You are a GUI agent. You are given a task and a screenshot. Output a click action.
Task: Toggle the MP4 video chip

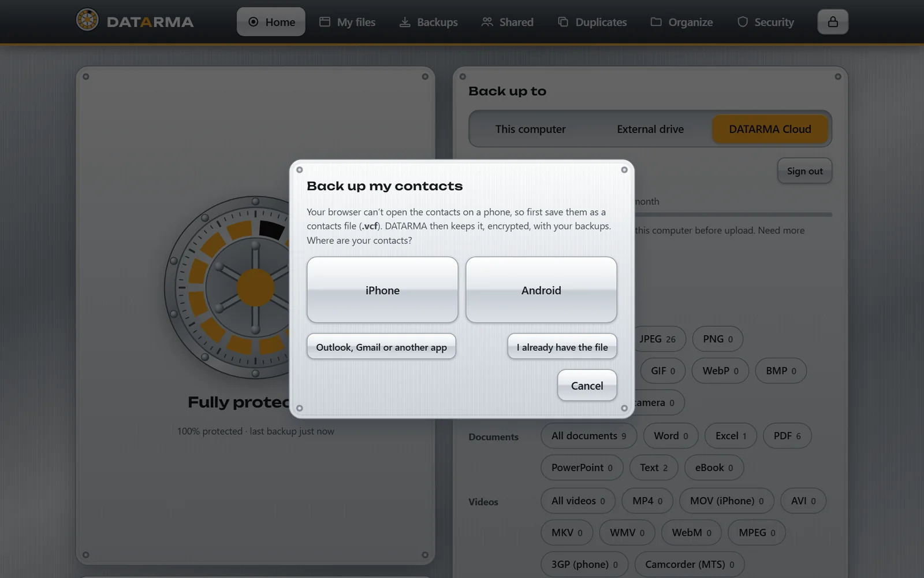[x=647, y=501]
